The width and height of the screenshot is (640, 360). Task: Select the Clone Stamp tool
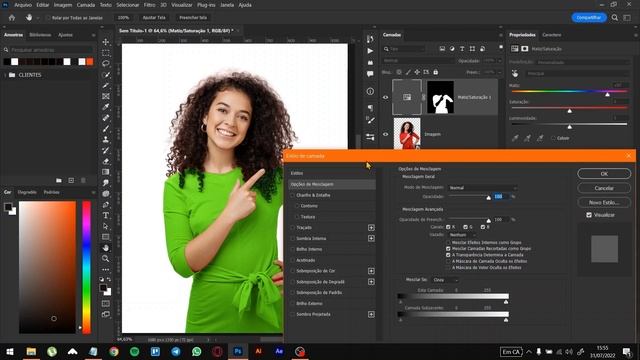(x=106, y=139)
